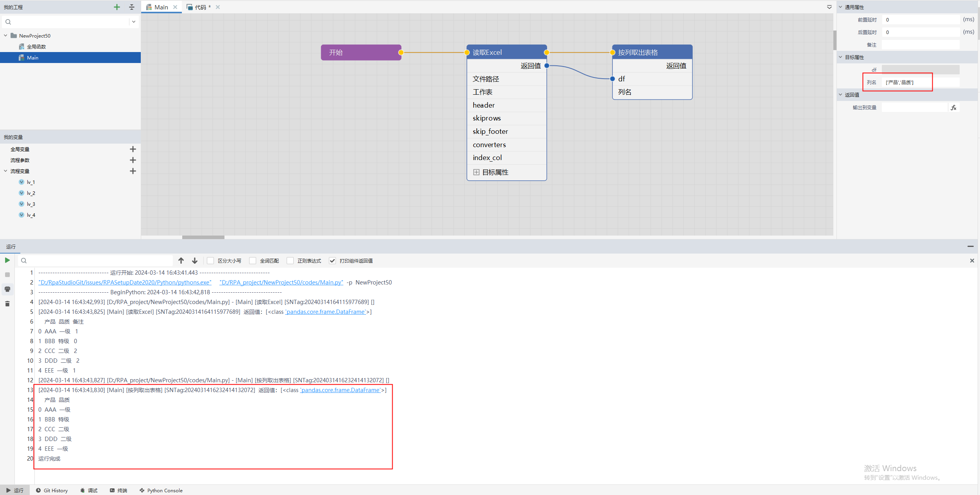
Task: Run the flow with green play icon
Action: point(7,261)
